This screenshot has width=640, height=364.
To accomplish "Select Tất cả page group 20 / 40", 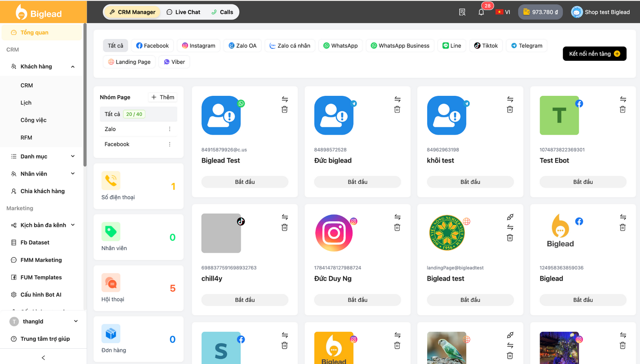I will pyautogui.click(x=138, y=114).
